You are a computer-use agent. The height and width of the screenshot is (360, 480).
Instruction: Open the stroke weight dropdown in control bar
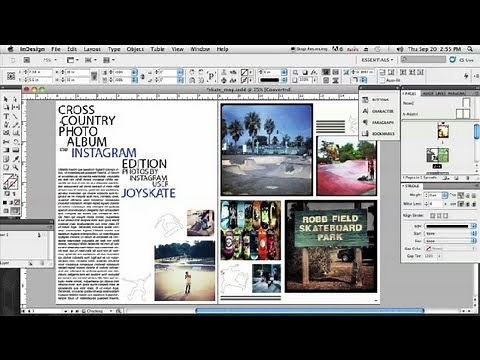pos(284,72)
